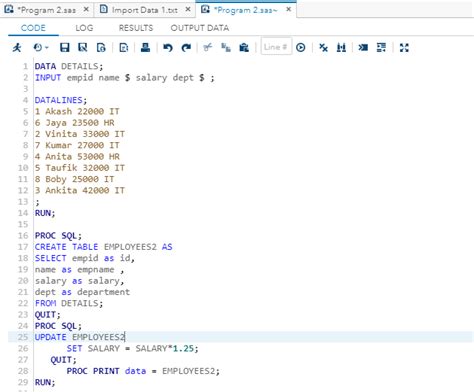Click 'QUIT;' on line 23
474x392 pixels.
(48, 315)
